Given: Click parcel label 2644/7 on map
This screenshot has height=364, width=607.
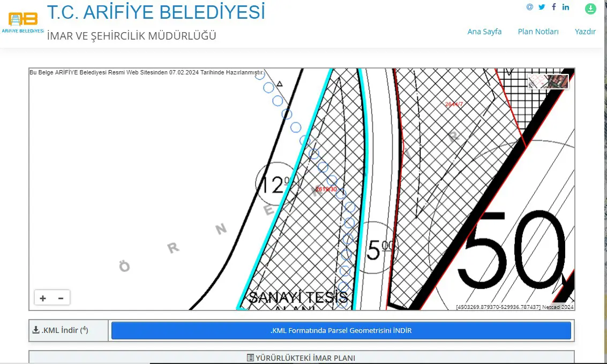Looking at the screenshot, I should pos(454,104).
